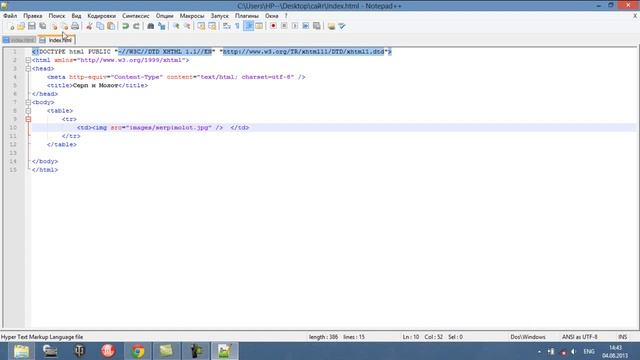Screen dimensions: 640x360
Task: Save the file with the floppy icon
Action: (31, 26)
